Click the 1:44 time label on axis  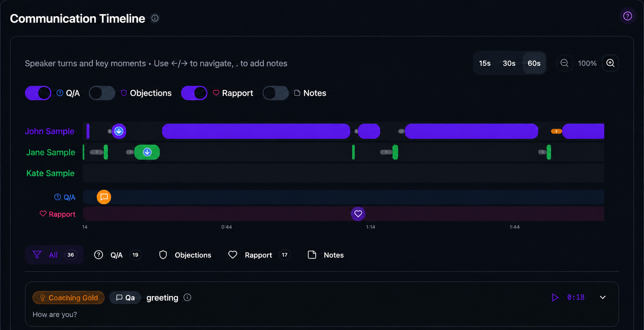[x=515, y=227]
